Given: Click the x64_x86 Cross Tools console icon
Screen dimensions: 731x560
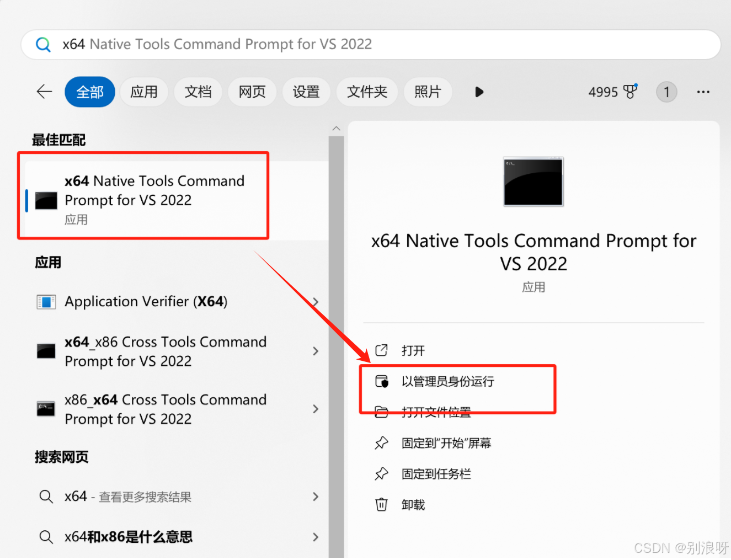Looking at the screenshot, I should coord(46,351).
